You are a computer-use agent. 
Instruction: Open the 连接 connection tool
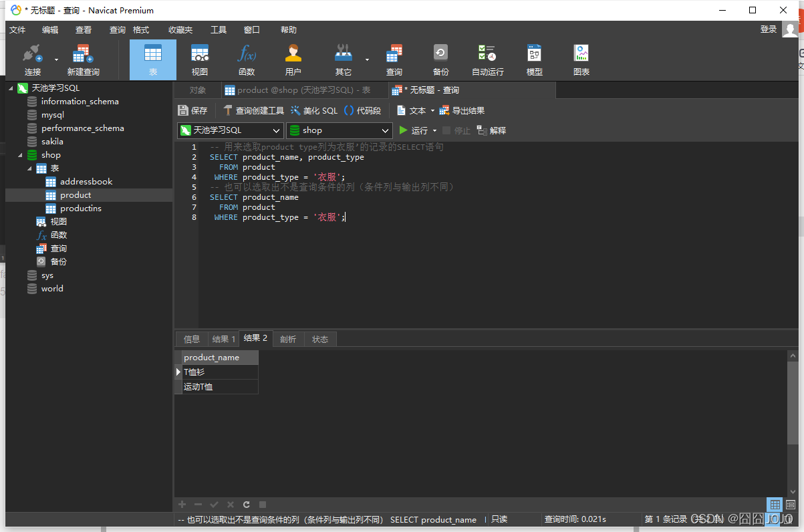point(32,60)
